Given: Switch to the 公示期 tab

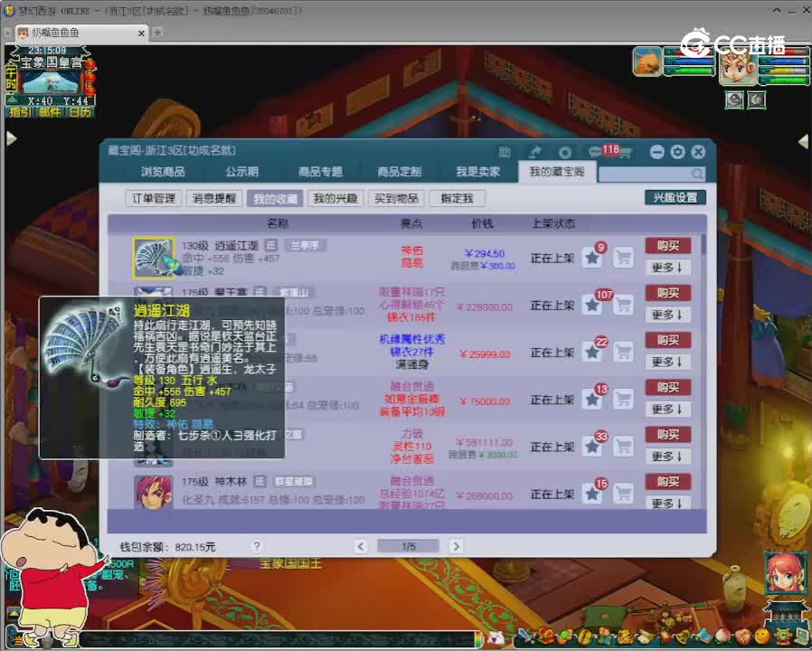Looking at the screenshot, I should pos(241,172).
